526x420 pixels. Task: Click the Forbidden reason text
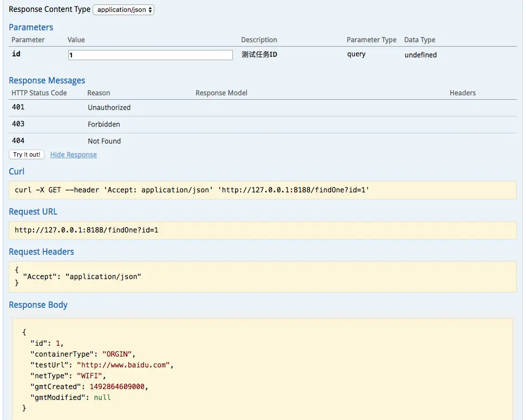(x=104, y=124)
